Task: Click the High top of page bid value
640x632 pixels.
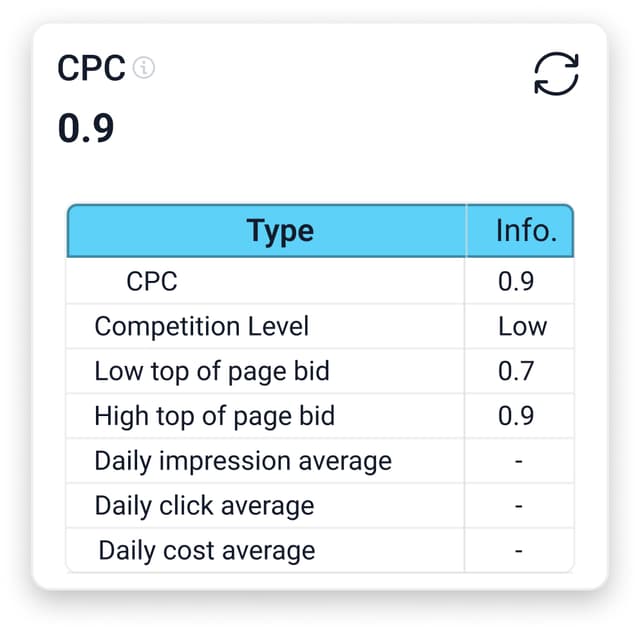Action: click(516, 416)
